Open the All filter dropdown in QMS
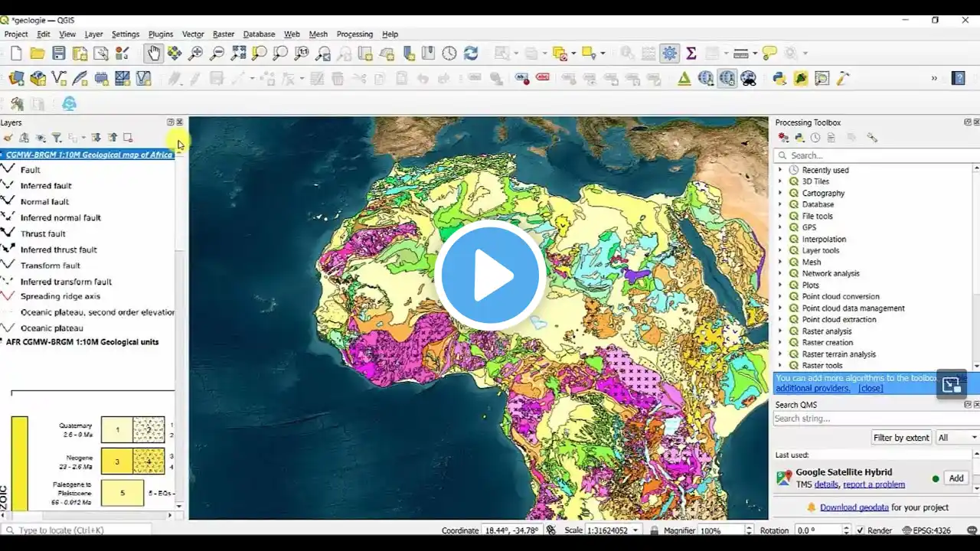This screenshot has width=980, height=551. click(x=956, y=438)
